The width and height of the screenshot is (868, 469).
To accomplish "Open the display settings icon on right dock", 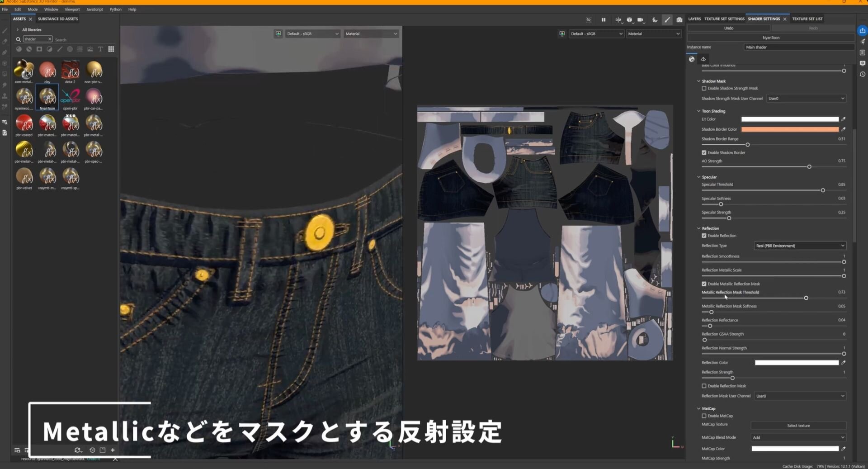I will point(863,63).
